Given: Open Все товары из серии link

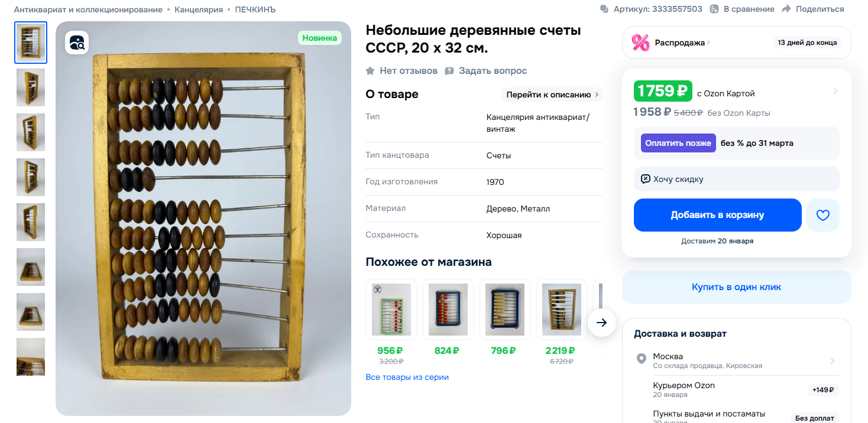Looking at the screenshot, I should pyautogui.click(x=407, y=377).
